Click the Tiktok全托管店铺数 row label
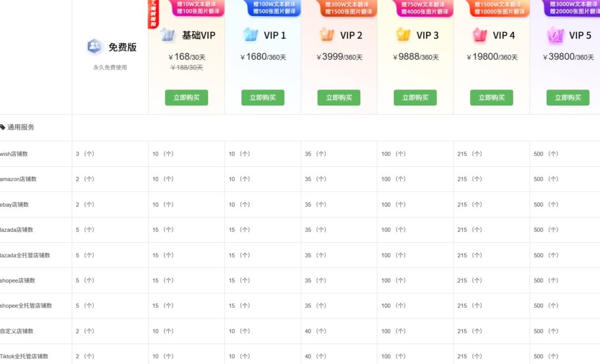This screenshot has height=364, width=600. pos(23,356)
